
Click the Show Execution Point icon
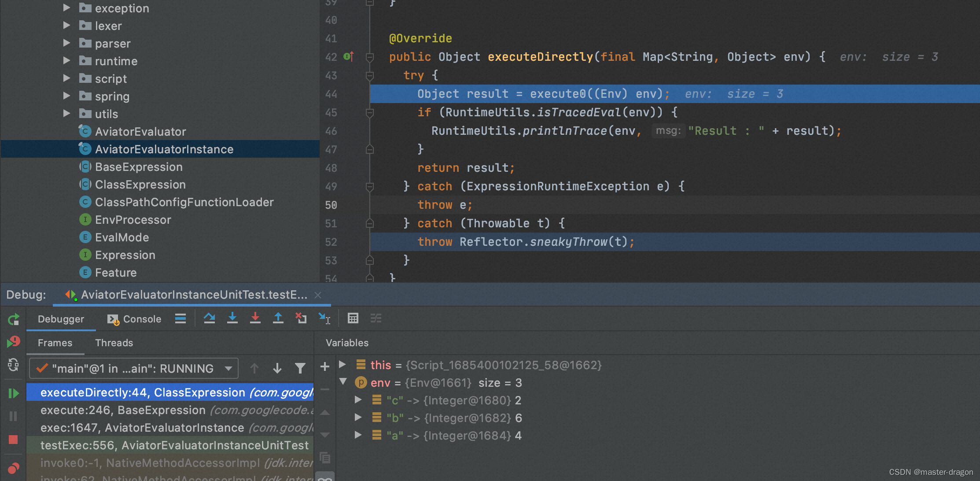[181, 318]
